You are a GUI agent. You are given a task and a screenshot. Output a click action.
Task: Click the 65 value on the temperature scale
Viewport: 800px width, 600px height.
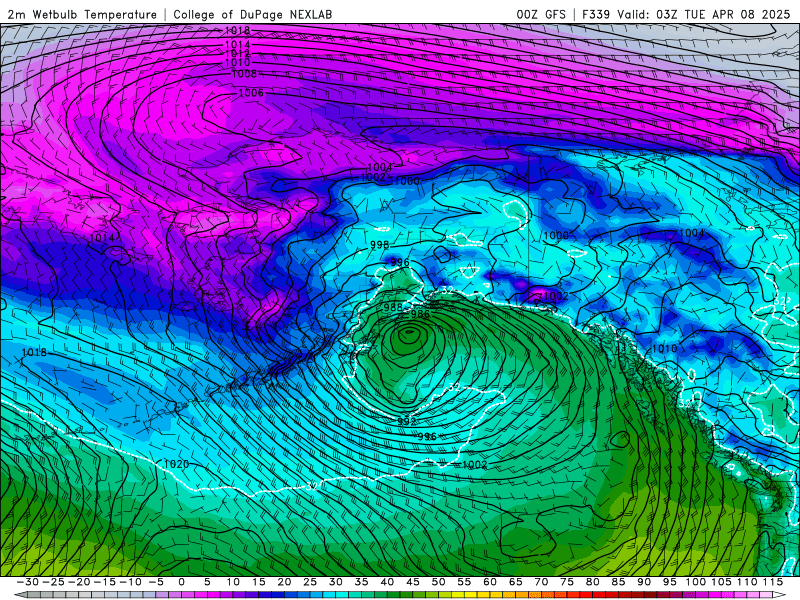coord(515,582)
